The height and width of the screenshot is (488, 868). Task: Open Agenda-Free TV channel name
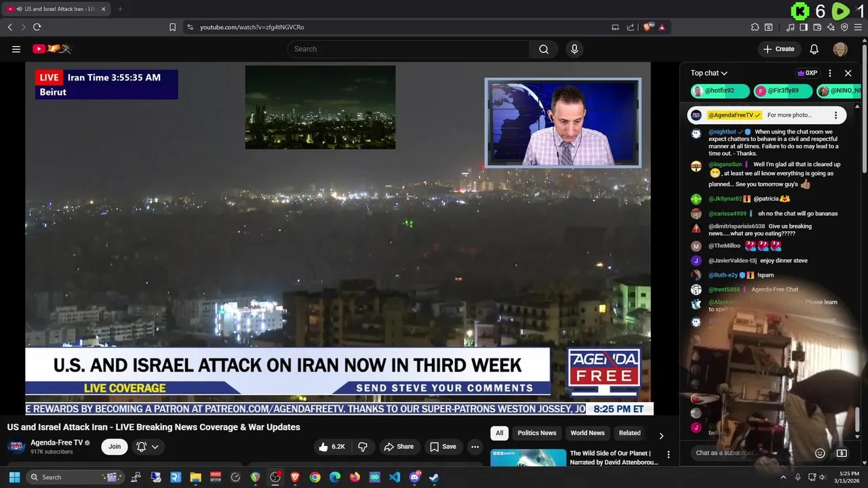(56, 443)
